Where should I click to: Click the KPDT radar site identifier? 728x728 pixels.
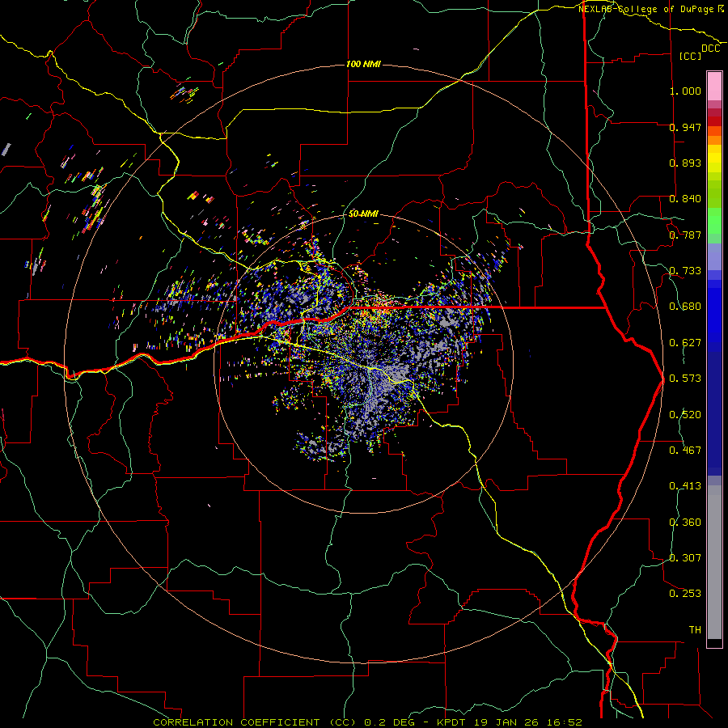click(x=451, y=722)
